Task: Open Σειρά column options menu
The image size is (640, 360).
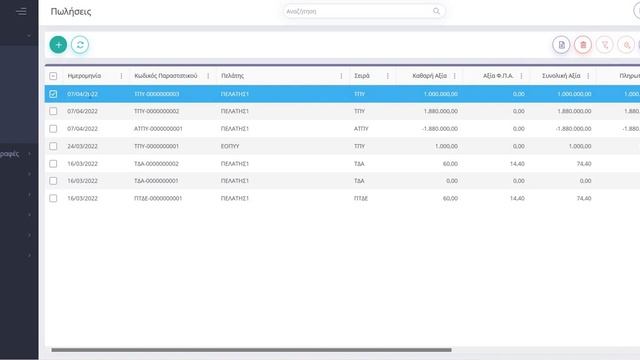Action: (x=388, y=76)
